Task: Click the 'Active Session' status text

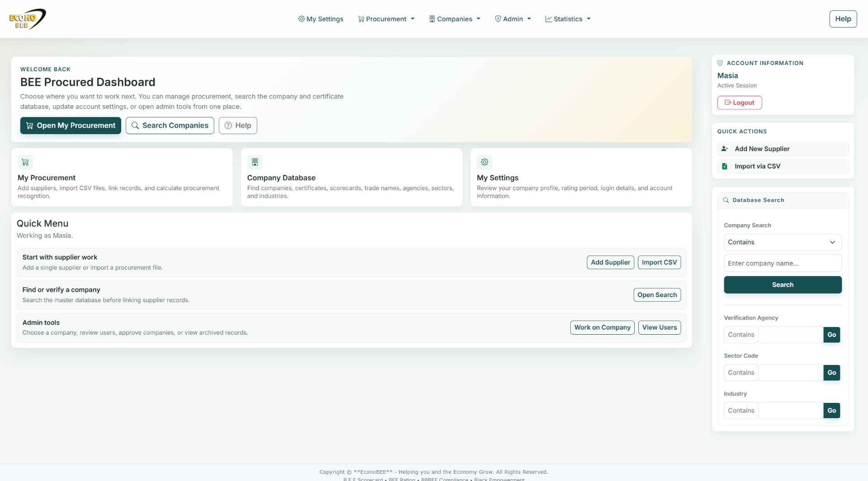Action: point(737,85)
